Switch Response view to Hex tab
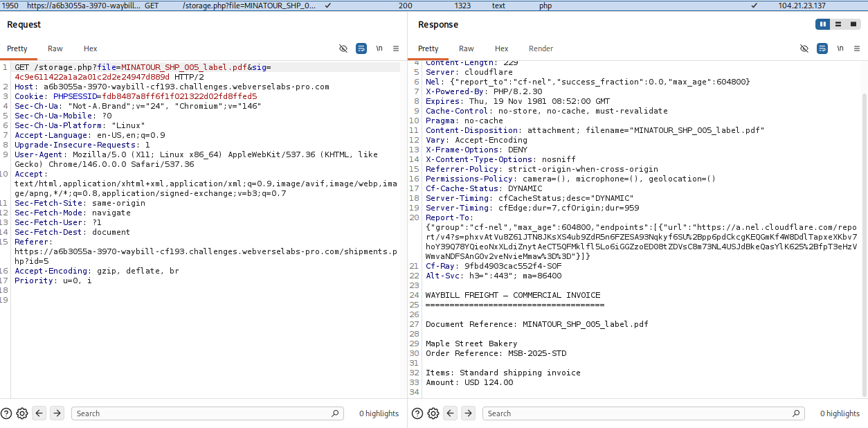The image size is (868, 428). pos(502,48)
